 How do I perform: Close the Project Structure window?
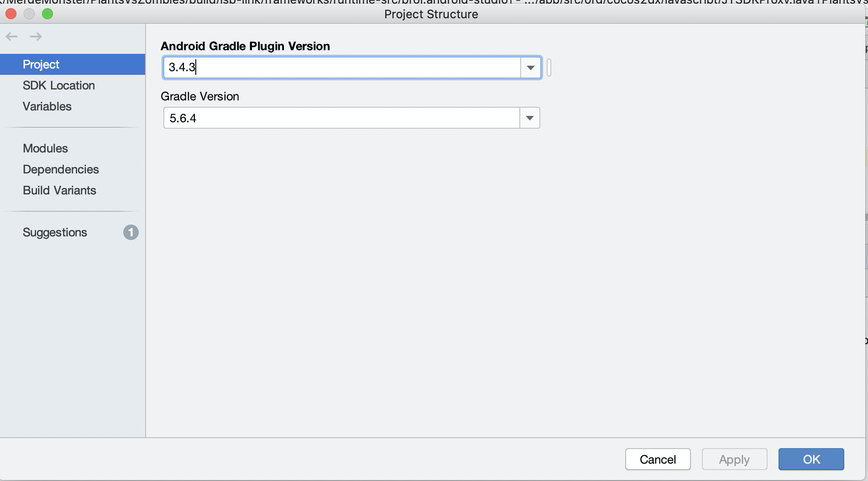11,14
